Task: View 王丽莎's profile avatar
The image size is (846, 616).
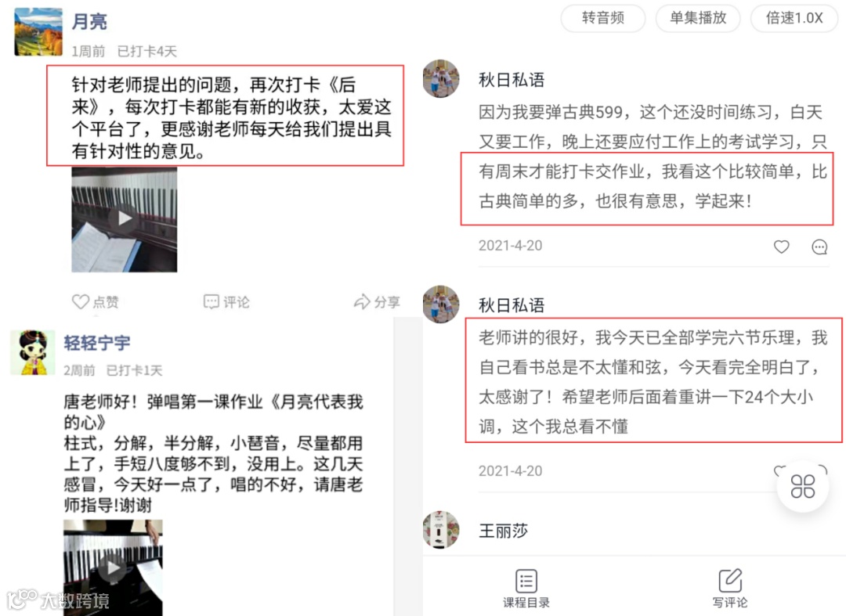Action: click(x=441, y=530)
